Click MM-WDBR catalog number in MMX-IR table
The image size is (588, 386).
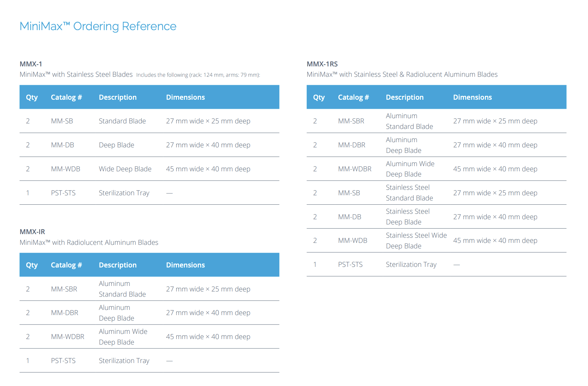pos(67,337)
